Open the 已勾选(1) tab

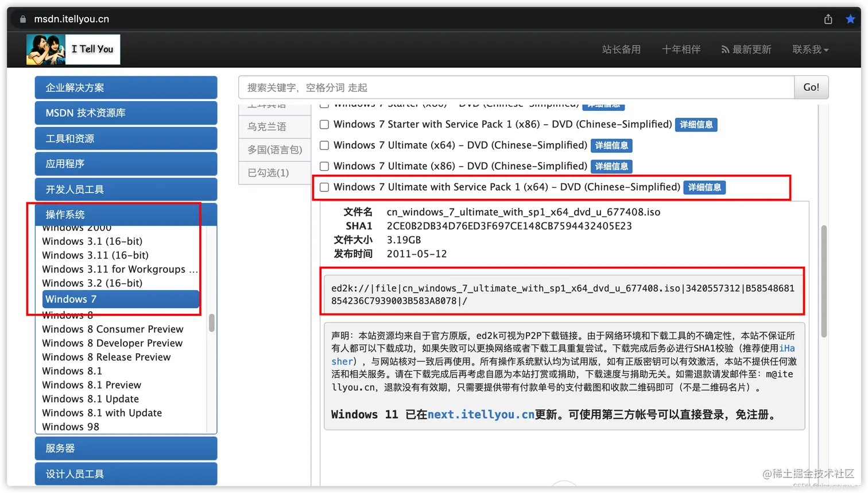275,173
